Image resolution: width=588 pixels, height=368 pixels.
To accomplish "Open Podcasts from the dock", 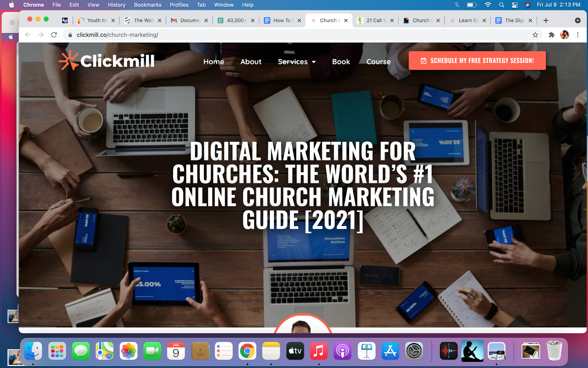I will [343, 351].
